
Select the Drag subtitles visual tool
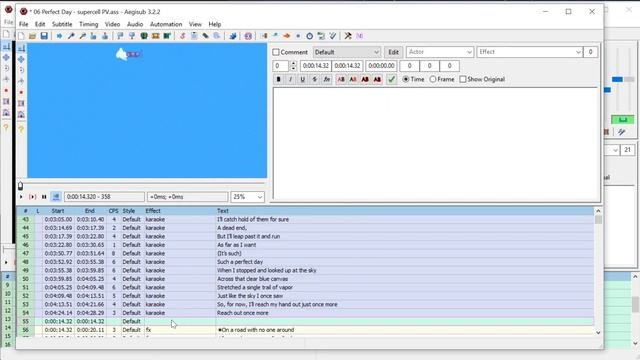point(21,59)
